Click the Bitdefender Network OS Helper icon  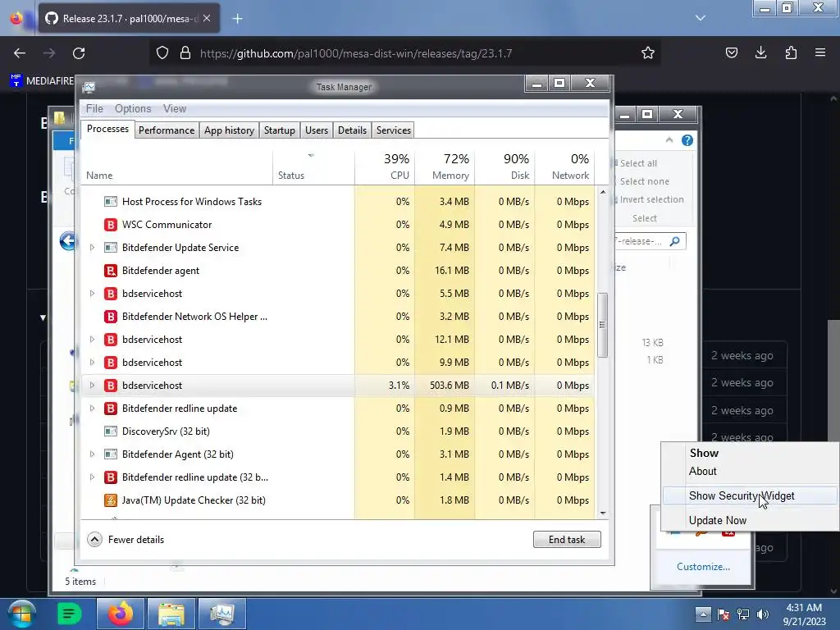(111, 317)
